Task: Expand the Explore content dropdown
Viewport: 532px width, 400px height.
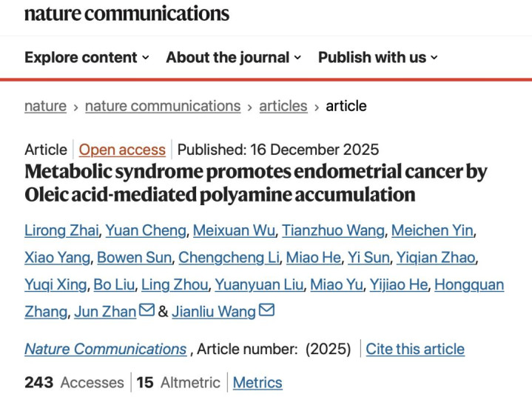Action: [x=87, y=57]
